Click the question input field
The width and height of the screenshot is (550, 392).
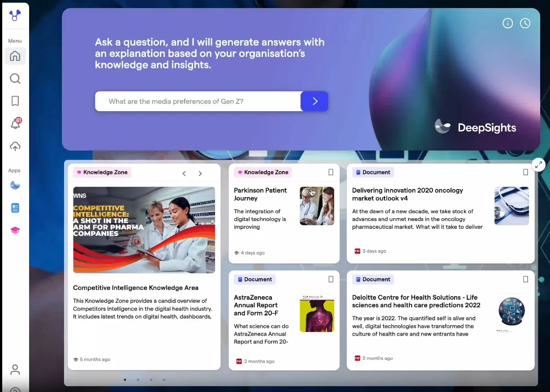pyautogui.click(x=198, y=101)
